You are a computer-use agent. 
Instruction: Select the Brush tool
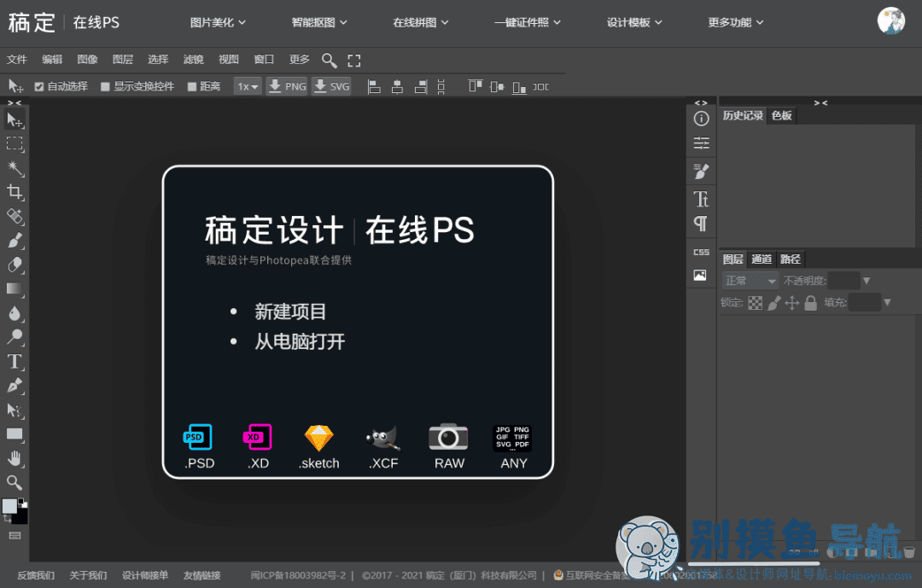15,241
